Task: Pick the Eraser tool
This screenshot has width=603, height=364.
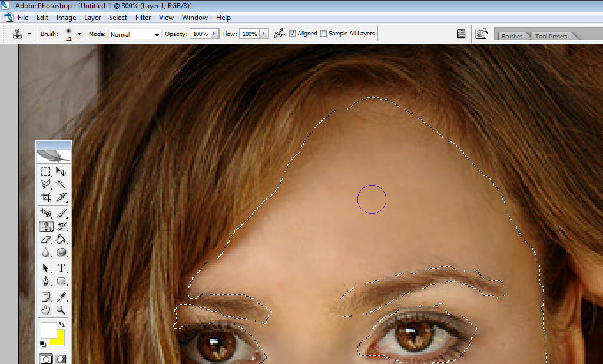Action: (46, 240)
